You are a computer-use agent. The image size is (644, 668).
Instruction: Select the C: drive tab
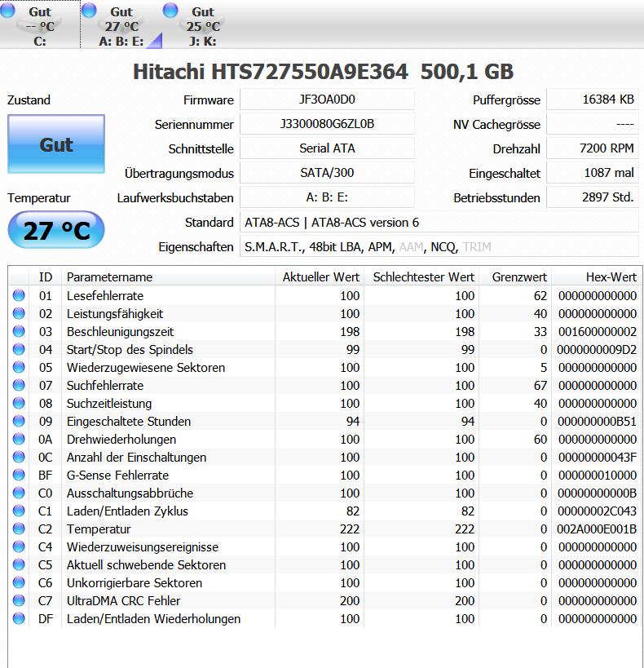click(x=40, y=25)
